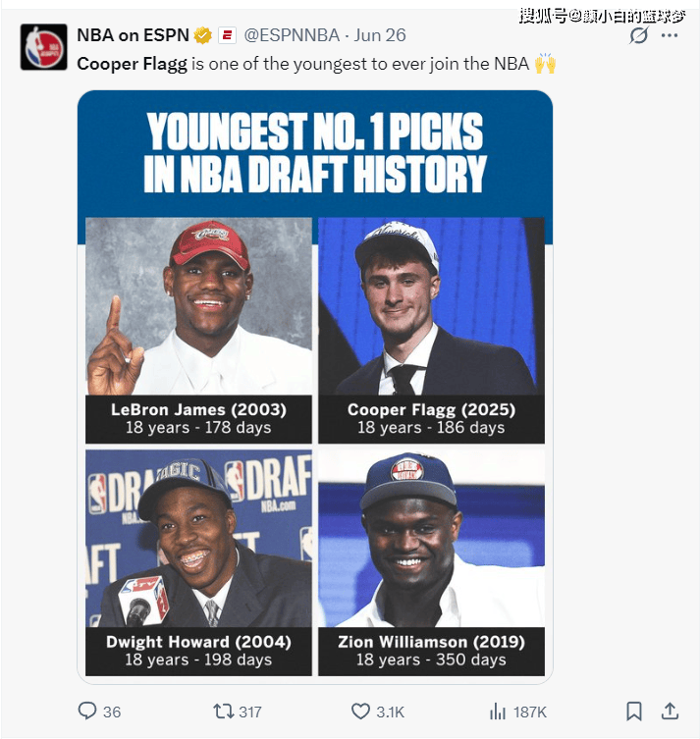Open the Dwight Howard (2004) photo
Viewport: 700px width, 739px height.
tap(198, 539)
